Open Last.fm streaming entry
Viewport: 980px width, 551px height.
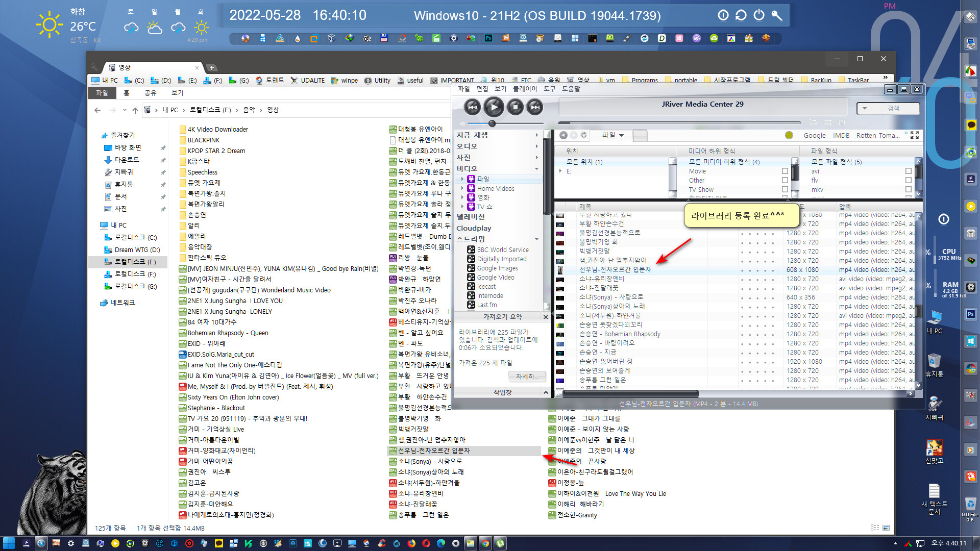486,305
